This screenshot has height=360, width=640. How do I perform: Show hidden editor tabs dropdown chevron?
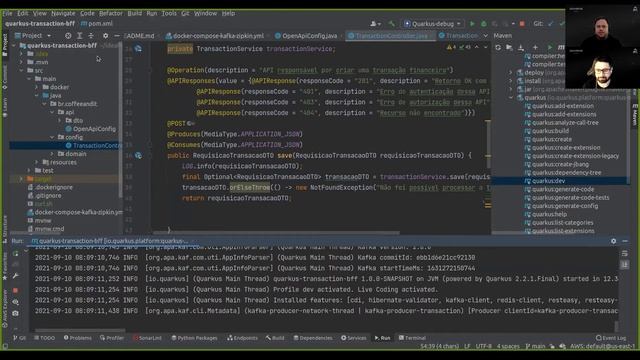point(485,36)
